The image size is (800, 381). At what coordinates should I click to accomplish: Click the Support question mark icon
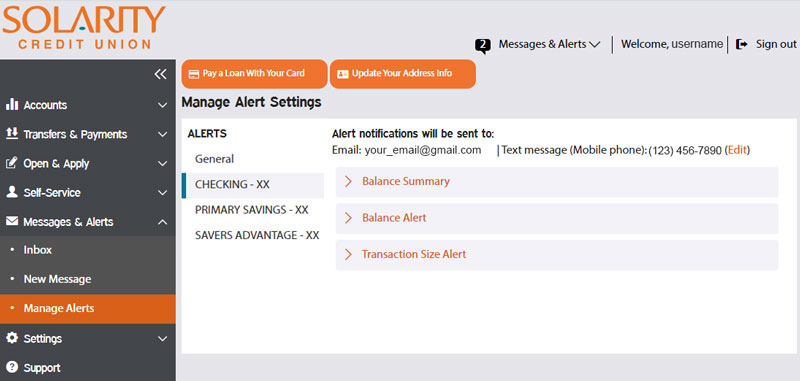click(x=12, y=367)
